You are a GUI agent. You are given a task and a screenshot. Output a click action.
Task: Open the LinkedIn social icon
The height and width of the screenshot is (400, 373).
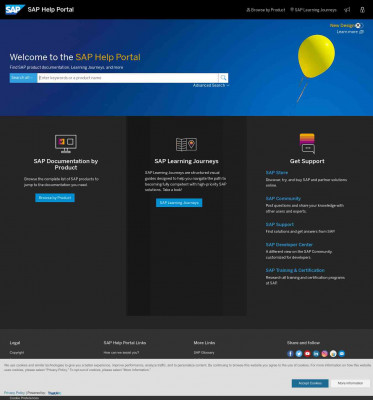click(316, 354)
